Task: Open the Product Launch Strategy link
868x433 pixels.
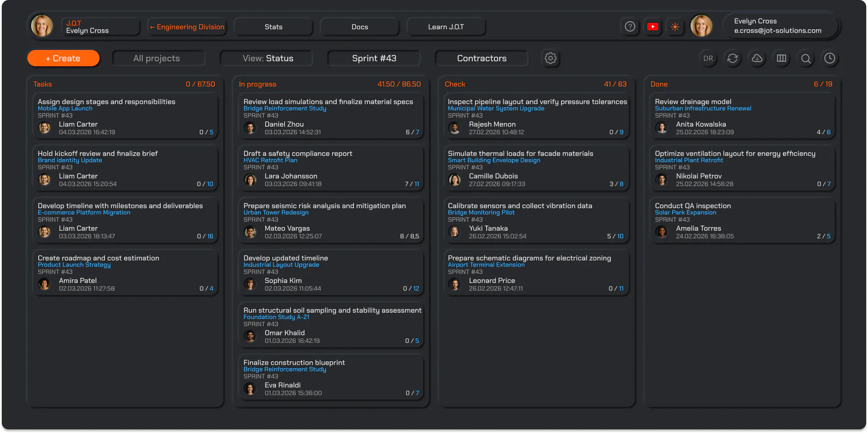Action: point(74,265)
